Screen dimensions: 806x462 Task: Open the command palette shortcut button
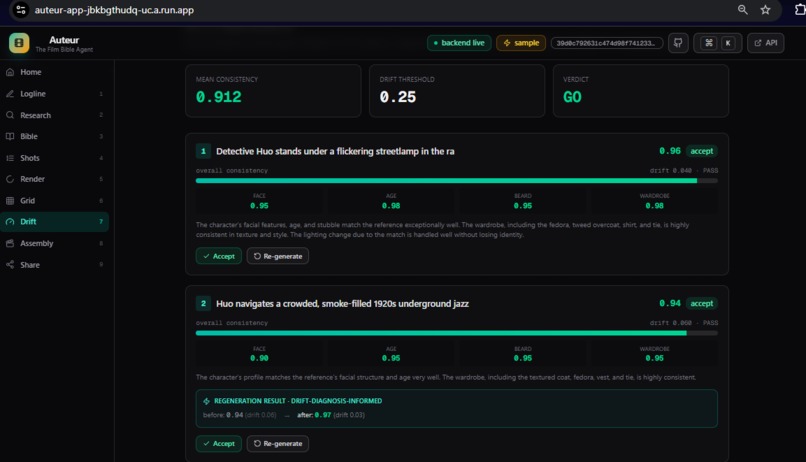tap(718, 43)
